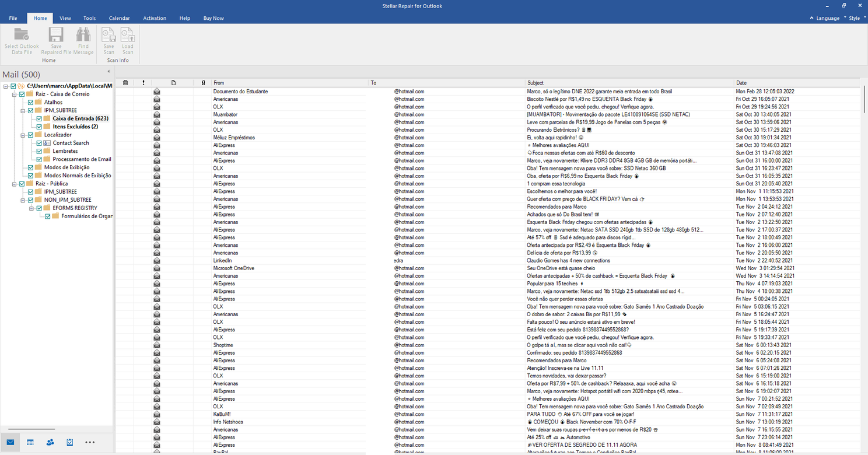Click the Buy Now tab
Viewport: 868px width, 455px height.
tap(213, 18)
